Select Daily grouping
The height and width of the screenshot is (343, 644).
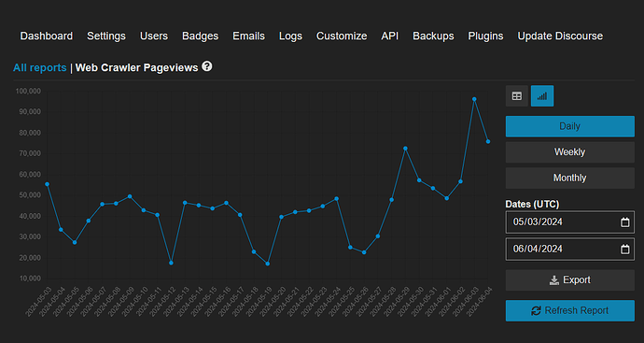[x=570, y=126]
